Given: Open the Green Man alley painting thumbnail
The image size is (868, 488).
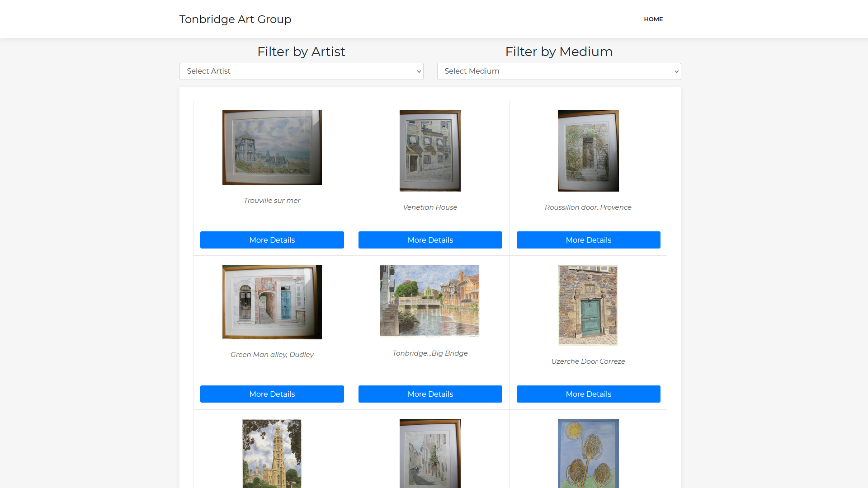Looking at the screenshot, I should point(272,302).
